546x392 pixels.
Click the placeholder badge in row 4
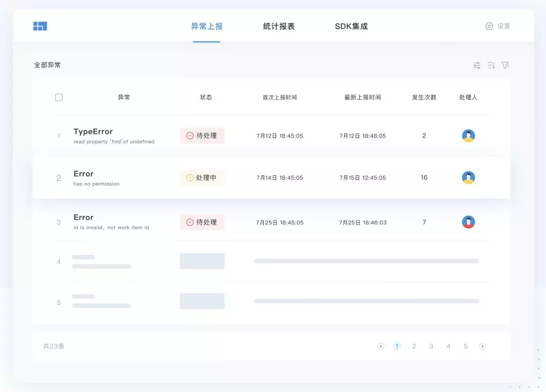[x=202, y=261]
